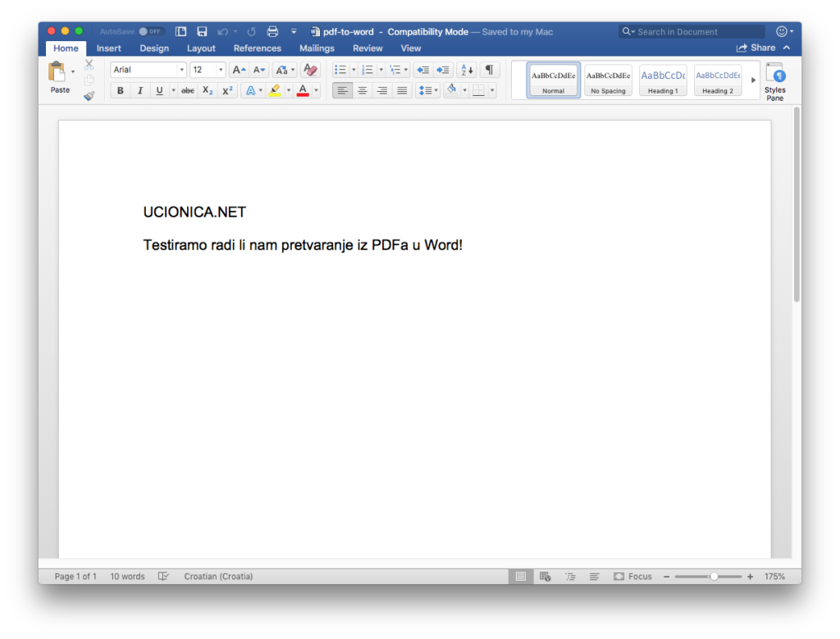Click the Croatian (Croatia) language indicator
This screenshot has height=639, width=840.
[x=218, y=577]
